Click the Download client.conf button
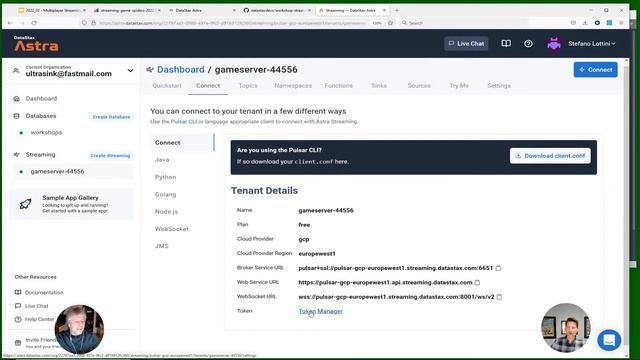The image size is (640, 360). click(550, 156)
